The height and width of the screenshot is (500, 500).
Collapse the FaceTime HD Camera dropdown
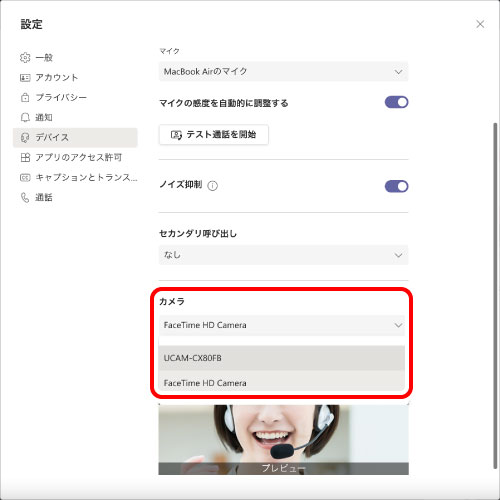[282, 325]
